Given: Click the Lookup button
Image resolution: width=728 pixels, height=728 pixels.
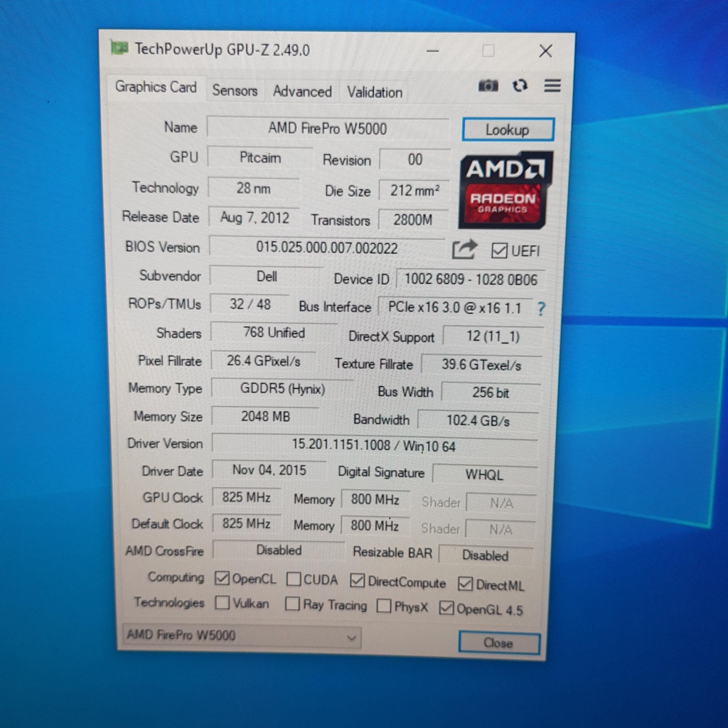Looking at the screenshot, I should point(508,129).
